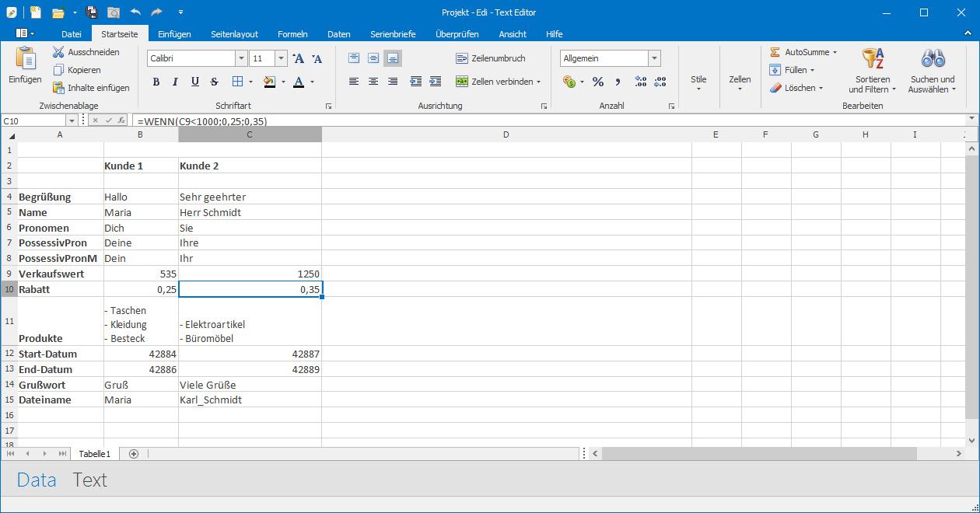This screenshot has width=980, height=513.
Task: Expand the Zellen dropdown
Action: pos(740,82)
